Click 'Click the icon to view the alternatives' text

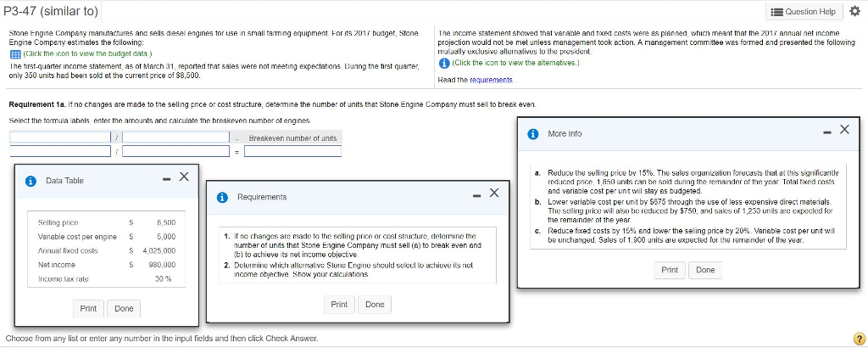pyautogui.click(x=515, y=63)
